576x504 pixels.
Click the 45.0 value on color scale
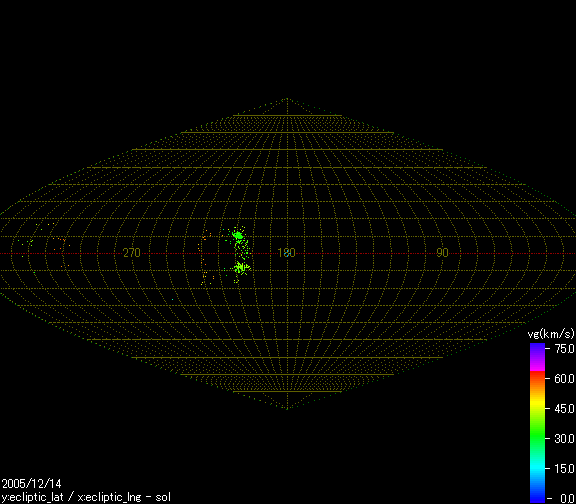coord(565,408)
